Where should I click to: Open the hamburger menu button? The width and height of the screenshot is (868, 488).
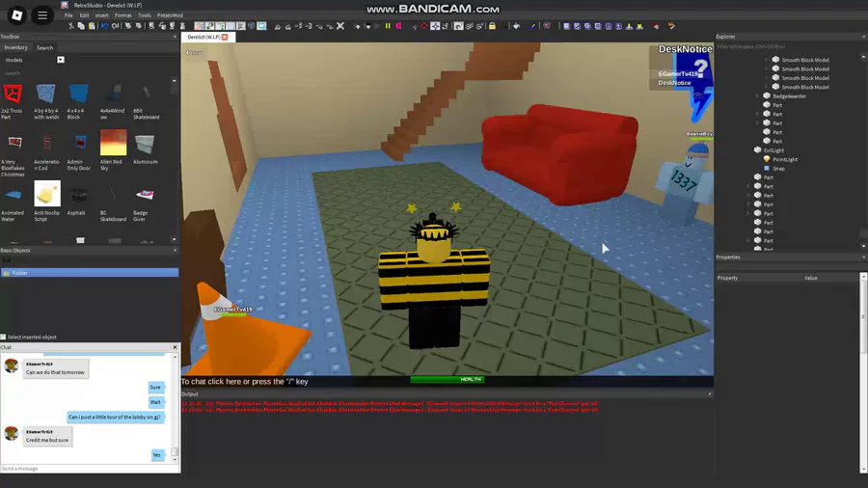[x=42, y=15]
